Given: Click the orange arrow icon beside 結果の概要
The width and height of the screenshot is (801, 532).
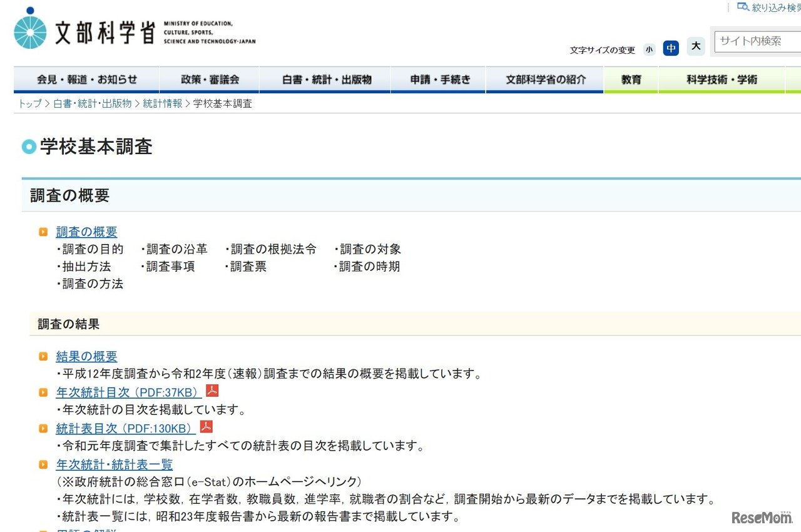Looking at the screenshot, I should tap(43, 356).
